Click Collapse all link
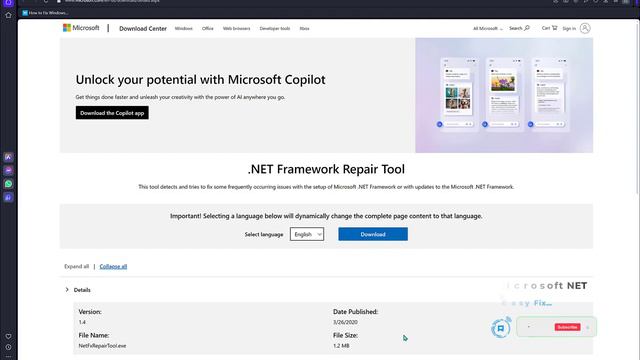This screenshot has height=360, width=640. tap(113, 266)
